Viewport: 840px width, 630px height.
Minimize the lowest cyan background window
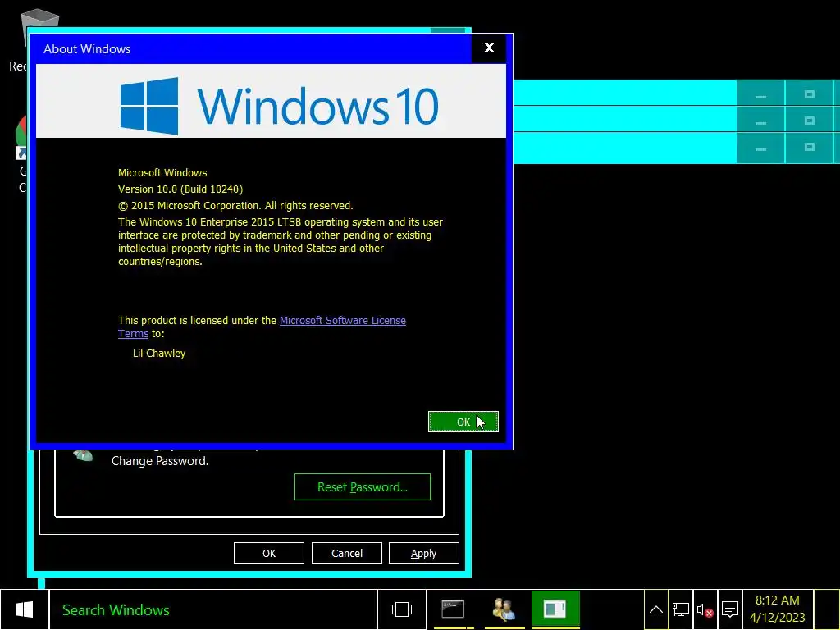760,146
